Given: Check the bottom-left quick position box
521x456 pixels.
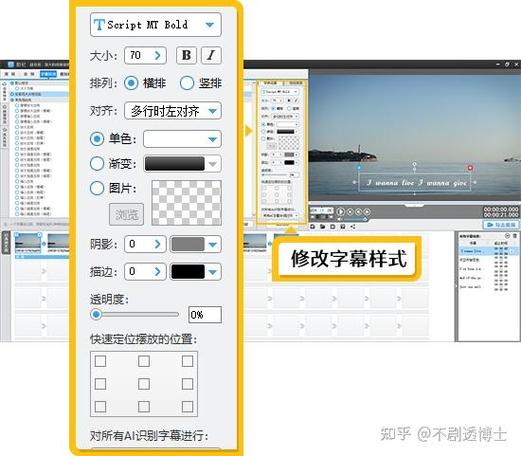Looking at the screenshot, I should (x=100, y=407).
